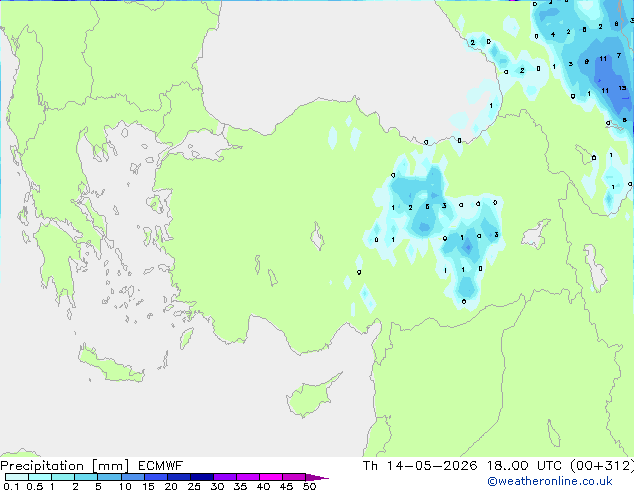The height and width of the screenshot is (490, 634).
Task: Click the 'Precipitation [mm]' title text
Action: tap(64, 466)
